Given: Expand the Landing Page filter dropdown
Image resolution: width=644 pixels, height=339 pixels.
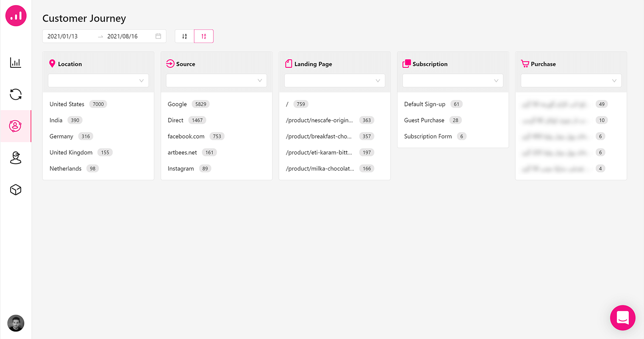Looking at the screenshot, I should coord(335,81).
